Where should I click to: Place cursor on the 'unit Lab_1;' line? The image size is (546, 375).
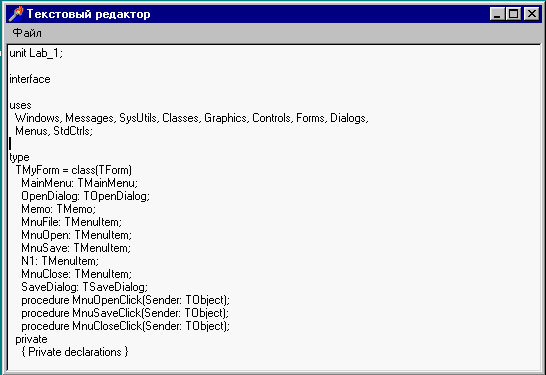36,53
